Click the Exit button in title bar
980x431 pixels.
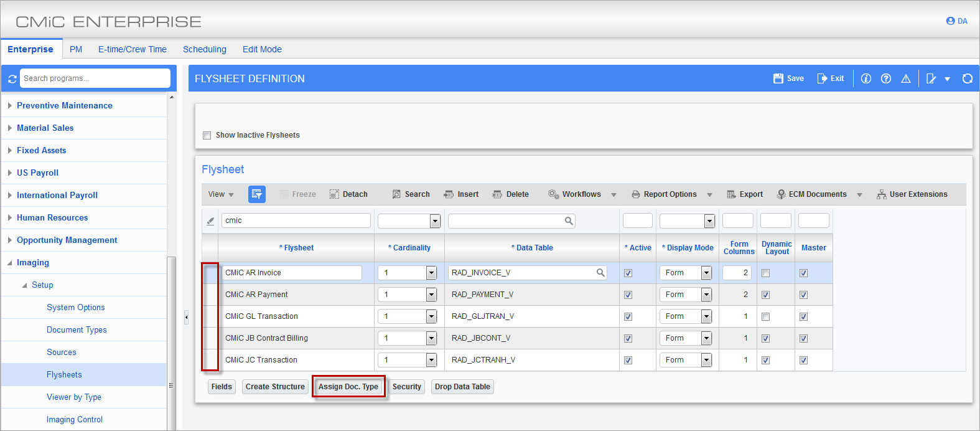[x=831, y=78]
